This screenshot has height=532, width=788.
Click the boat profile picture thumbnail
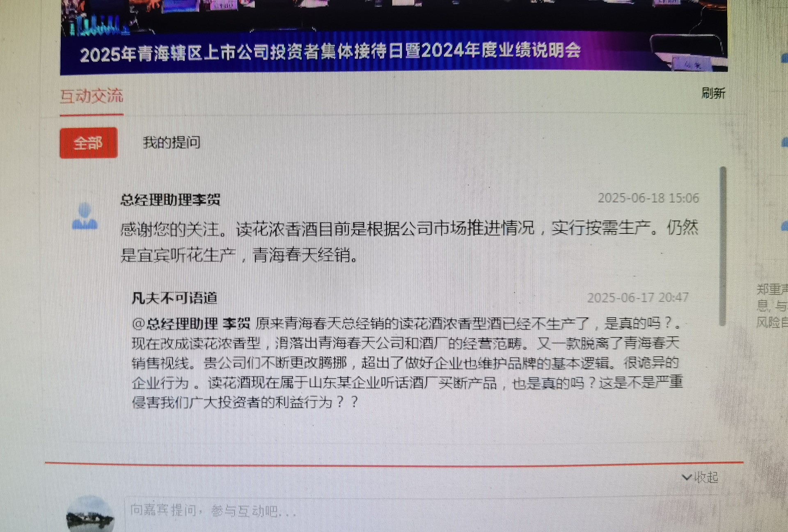click(90, 514)
